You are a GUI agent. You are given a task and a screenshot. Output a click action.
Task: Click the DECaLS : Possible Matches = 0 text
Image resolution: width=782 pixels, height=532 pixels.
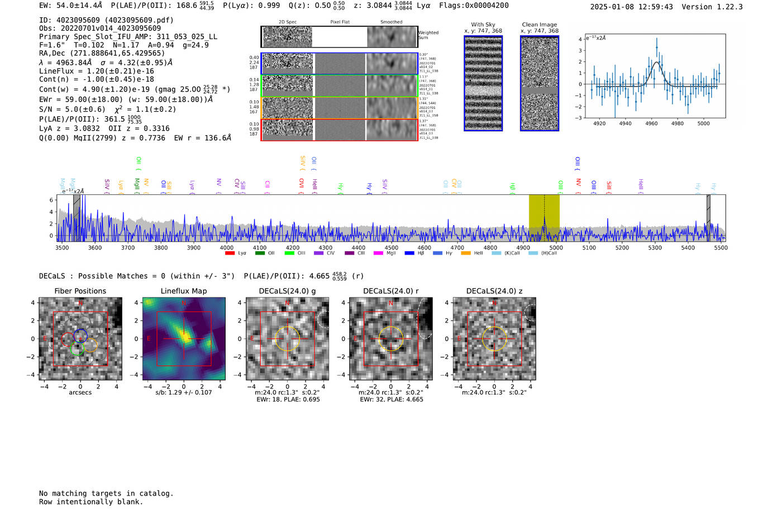tap(137, 276)
